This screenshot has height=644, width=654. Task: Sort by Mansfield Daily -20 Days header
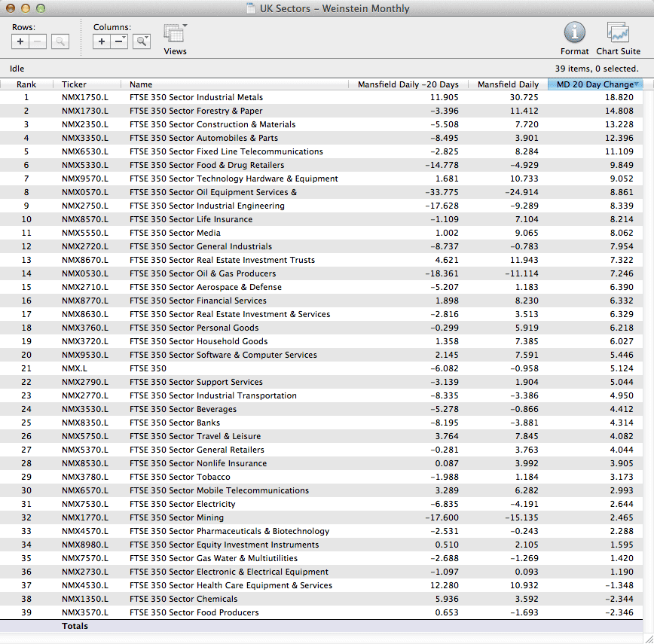coord(408,84)
